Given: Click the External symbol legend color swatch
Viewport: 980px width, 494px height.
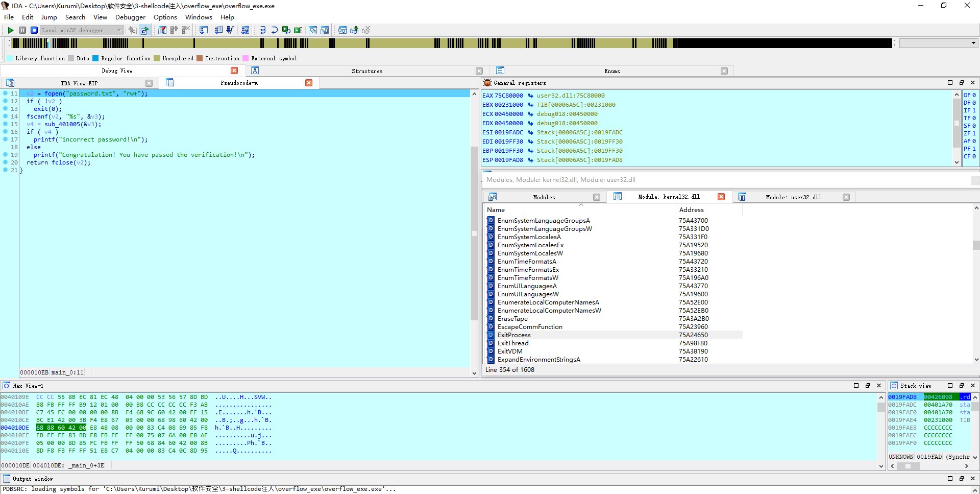Looking at the screenshot, I should tap(246, 58).
